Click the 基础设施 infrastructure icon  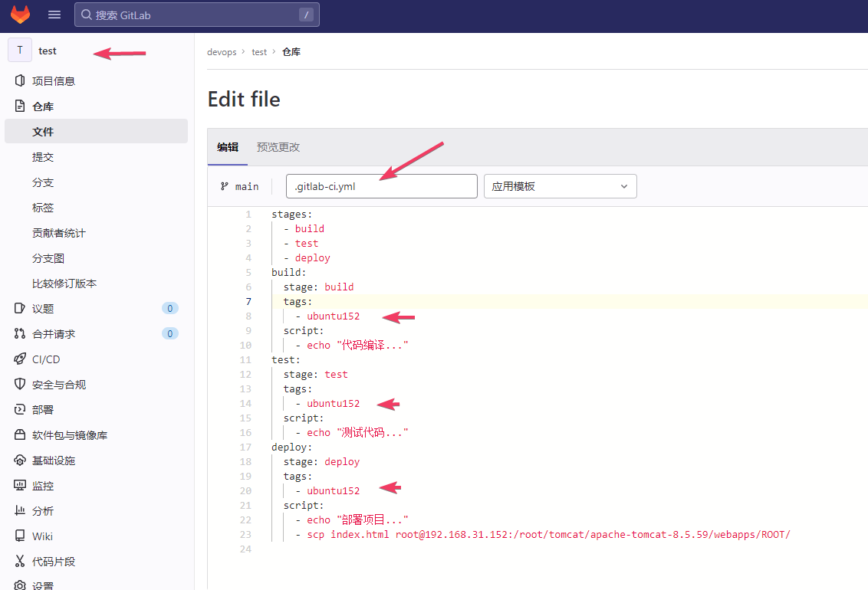click(20, 460)
